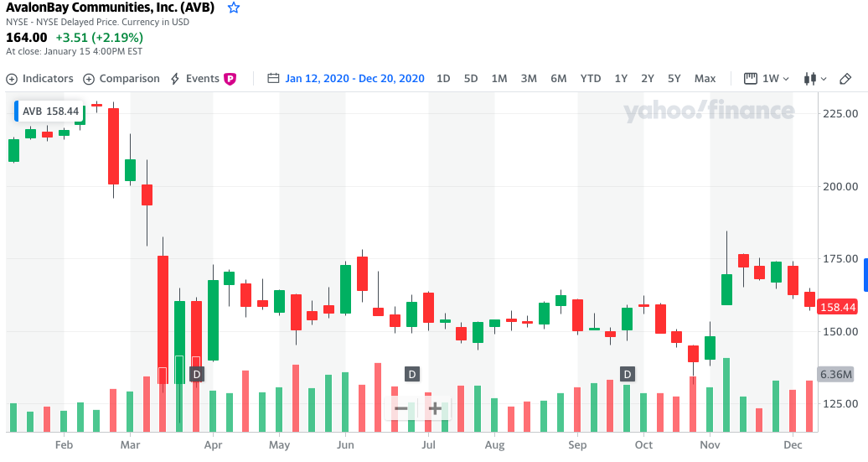This screenshot has height=462, width=868.
Task: Click the Feb label on time axis
Action: [x=65, y=445]
